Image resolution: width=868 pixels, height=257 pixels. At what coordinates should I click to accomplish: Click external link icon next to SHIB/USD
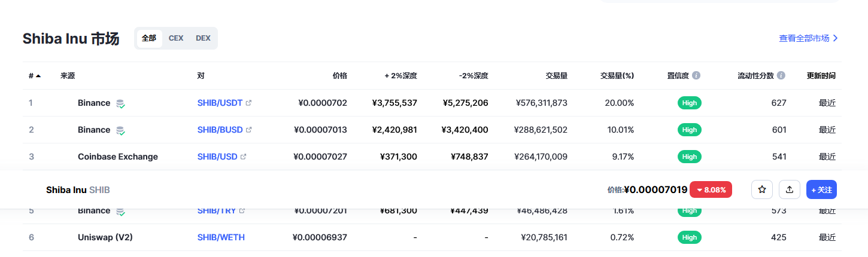coord(244,157)
